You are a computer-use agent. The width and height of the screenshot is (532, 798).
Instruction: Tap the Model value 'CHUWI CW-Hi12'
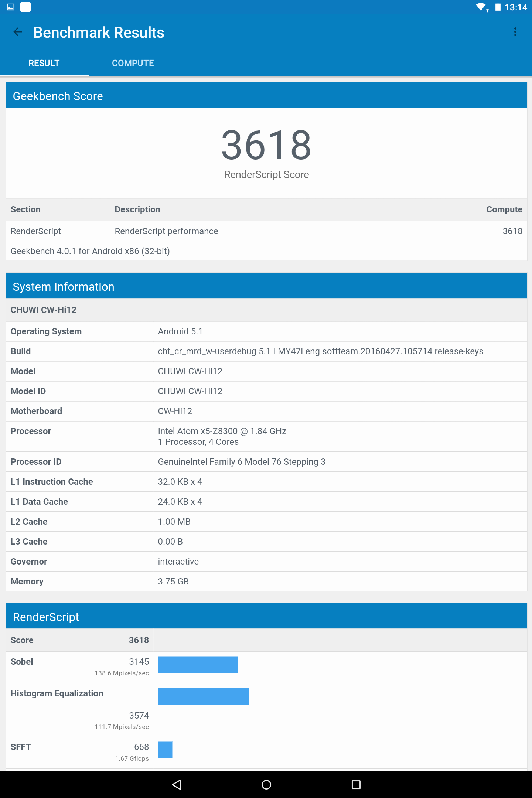click(x=190, y=371)
